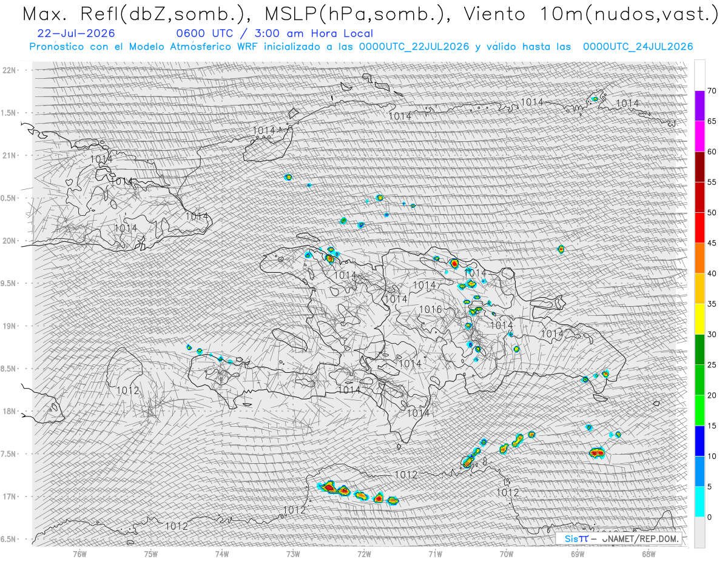Click the "22N" latitude axis label
Image resolution: width=728 pixels, height=562 pixels.
[x=9, y=70]
